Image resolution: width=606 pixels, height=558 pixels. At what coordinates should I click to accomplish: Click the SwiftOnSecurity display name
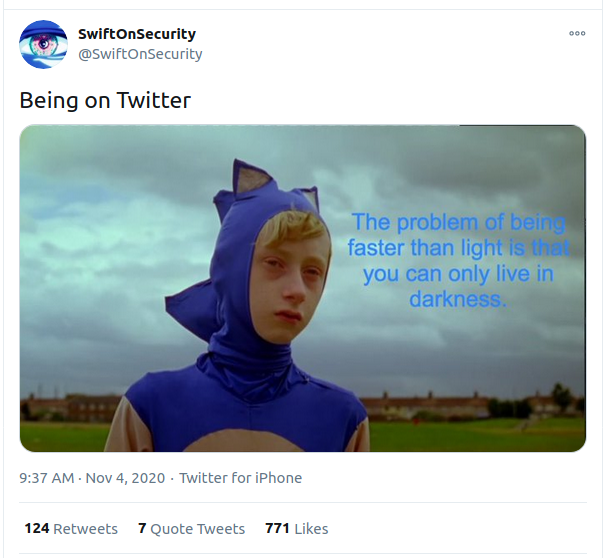[137, 34]
